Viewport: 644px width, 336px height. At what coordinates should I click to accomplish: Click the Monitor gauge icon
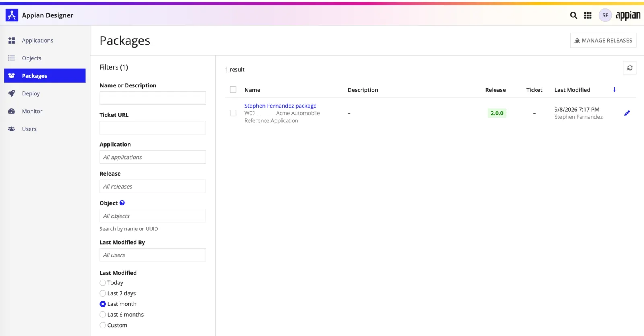point(12,111)
